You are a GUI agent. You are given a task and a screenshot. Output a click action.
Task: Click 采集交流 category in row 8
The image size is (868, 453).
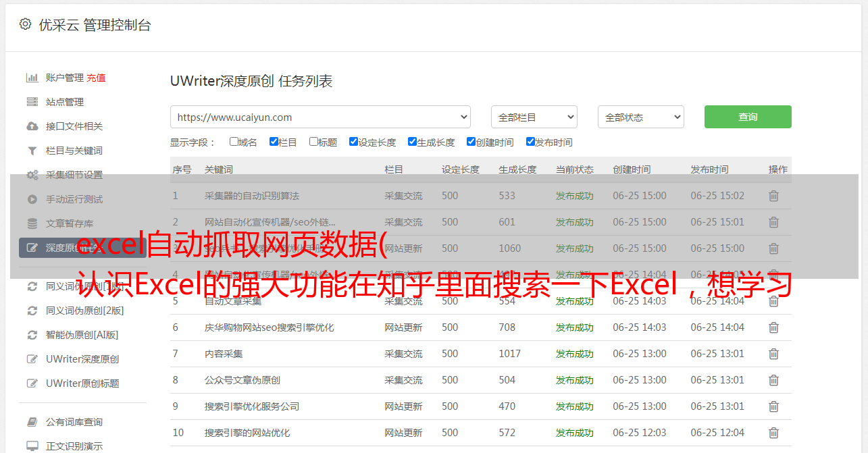[403, 380]
